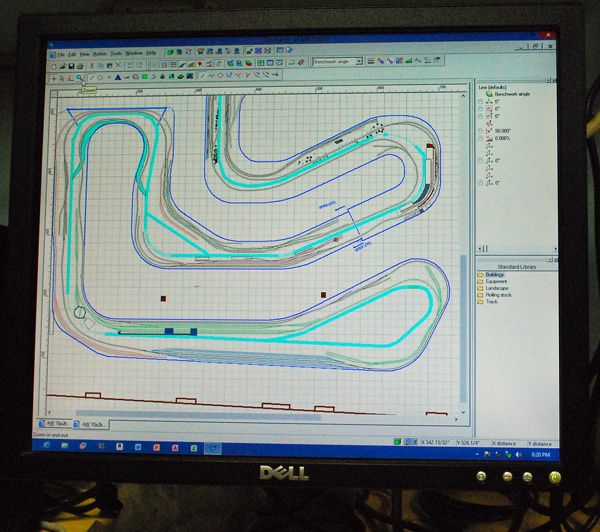
Task: Click the Cut scissors icon
Action: tap(92, 66)
